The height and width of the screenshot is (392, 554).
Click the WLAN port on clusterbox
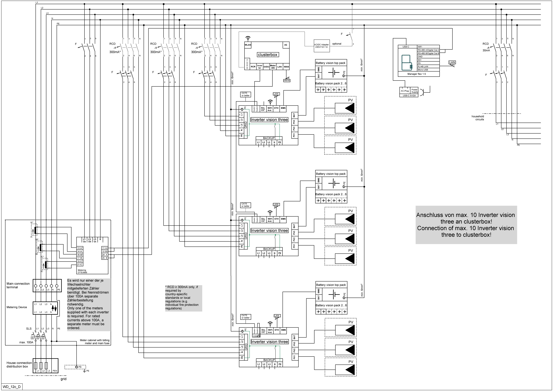click(x=248, y=45)
